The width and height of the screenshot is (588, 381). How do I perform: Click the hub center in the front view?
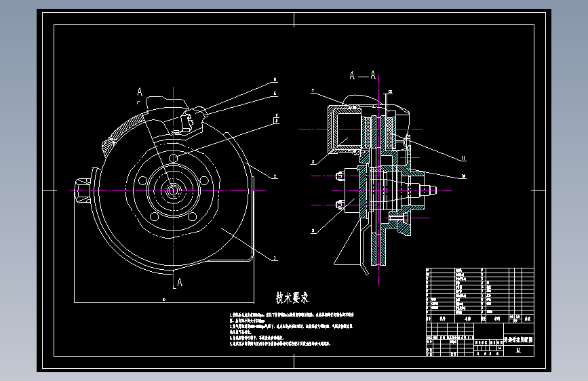click(x=173, y=190)
